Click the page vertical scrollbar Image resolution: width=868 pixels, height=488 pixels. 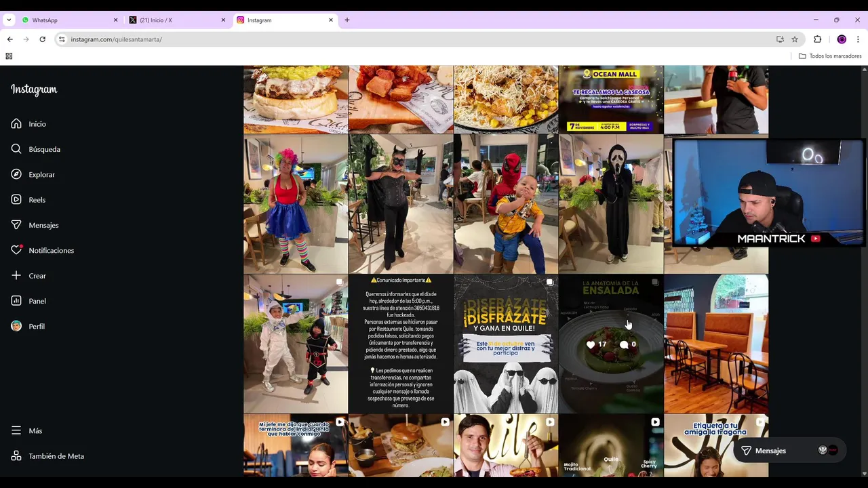[864, 271]
